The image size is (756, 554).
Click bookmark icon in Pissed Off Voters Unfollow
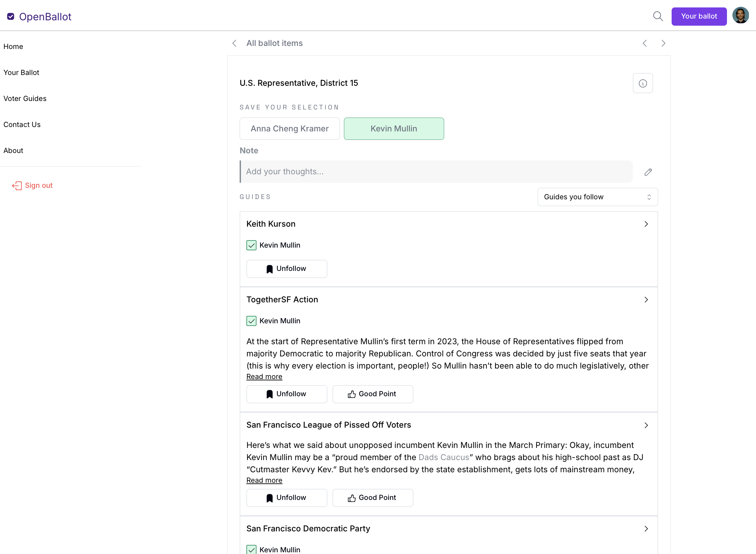[x=269, y=498]
